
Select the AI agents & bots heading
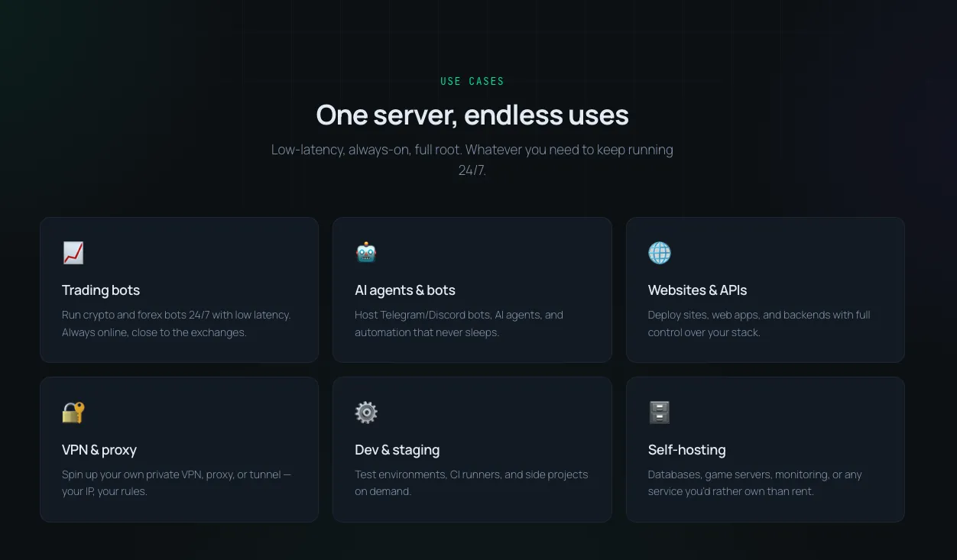tap(405, 290)
